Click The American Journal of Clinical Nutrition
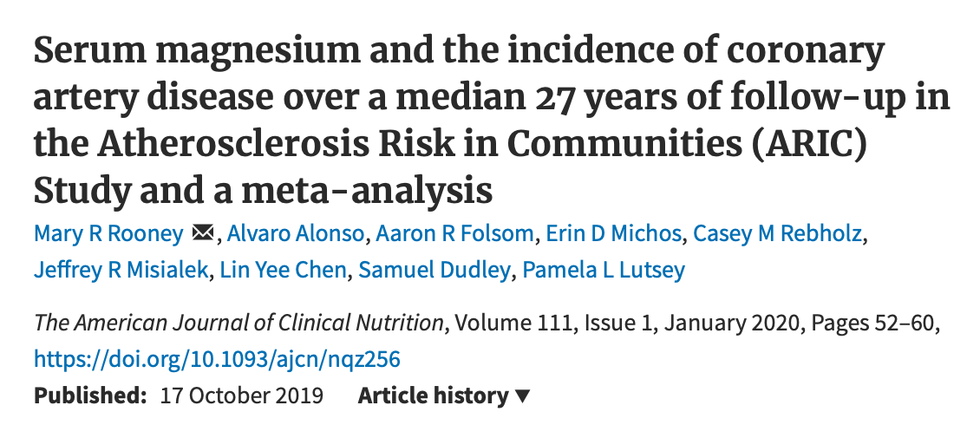The height and width of the screenshot is (425, 980). [x=238, y=324]
